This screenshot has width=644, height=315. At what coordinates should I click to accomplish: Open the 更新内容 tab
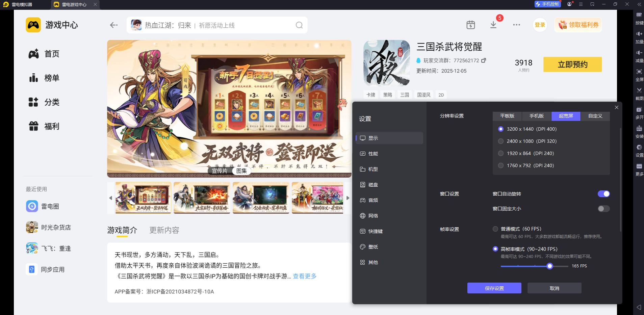[164, 230]
